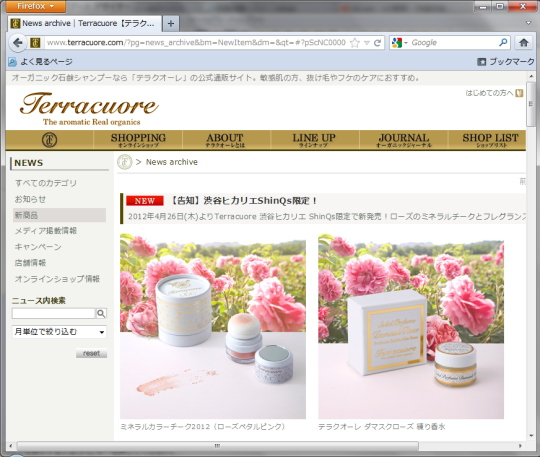540x457 pixels.
Task: Click the red NEW badge
Action: coord(145,201)
